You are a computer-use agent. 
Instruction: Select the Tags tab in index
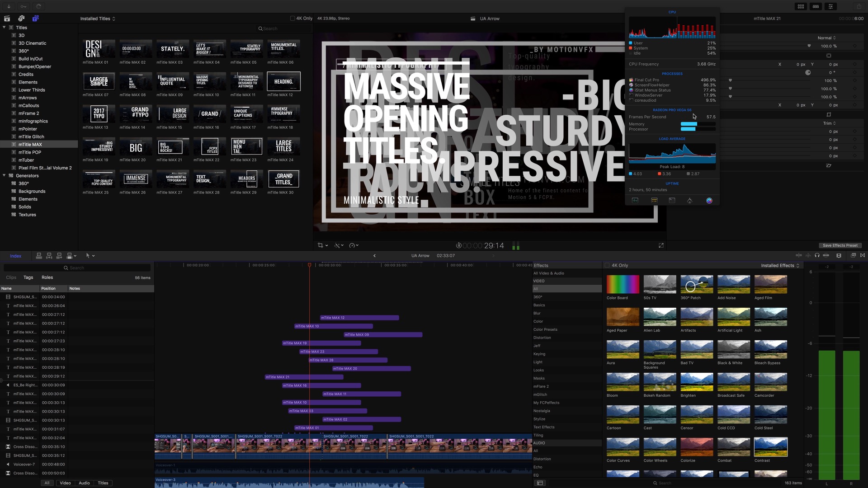pyautogui.click(x=28, y=277)
